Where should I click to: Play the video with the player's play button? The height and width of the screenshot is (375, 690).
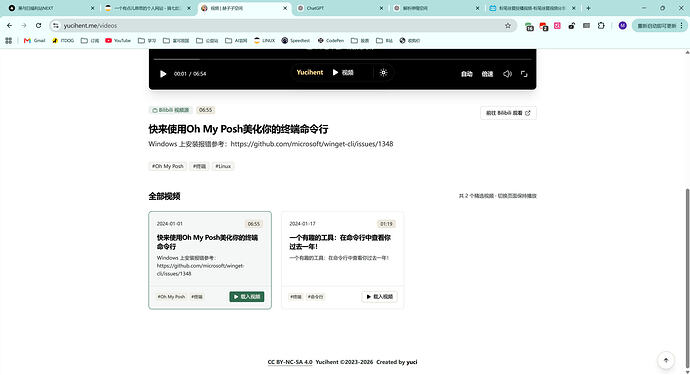click(x=163, y=74)
